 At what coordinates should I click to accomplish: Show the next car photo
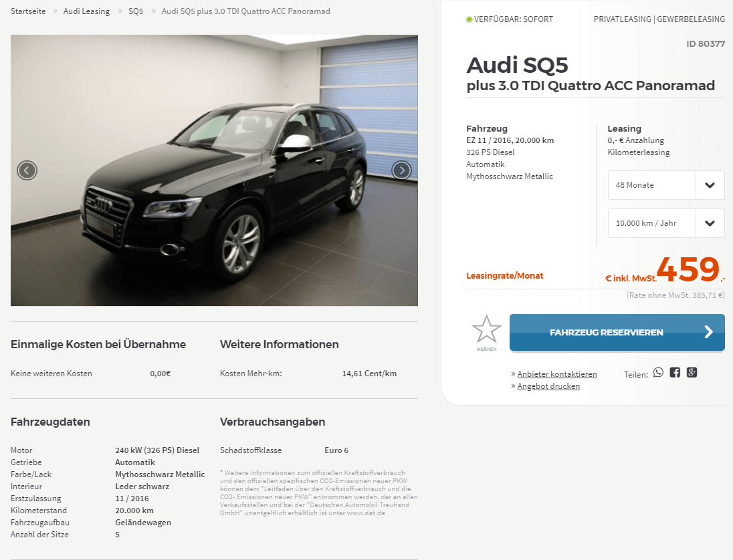401,170
